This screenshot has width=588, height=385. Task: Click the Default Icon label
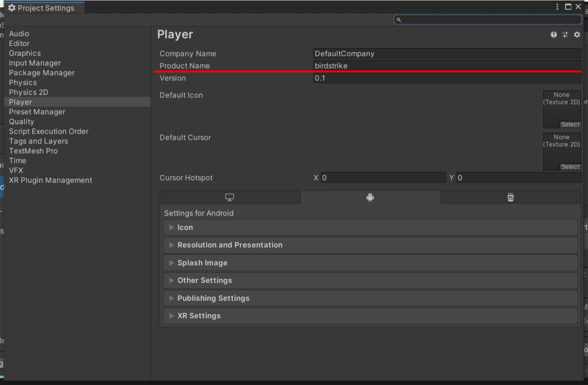181,95
